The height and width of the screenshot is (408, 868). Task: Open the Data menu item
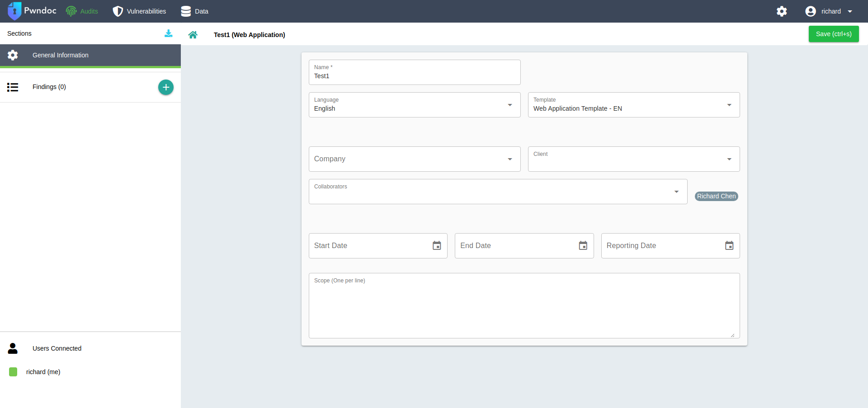pos(194,11)
